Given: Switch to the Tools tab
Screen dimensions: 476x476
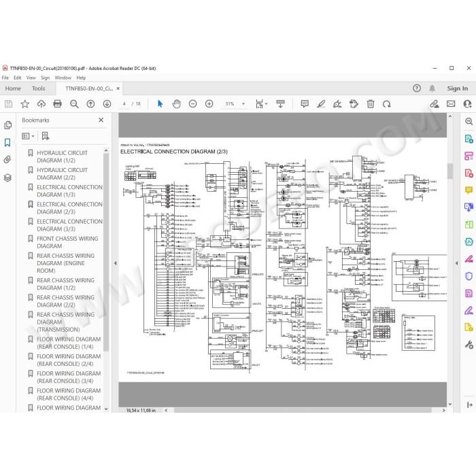Looking at the screenshot, I should [x=39, y=88].
